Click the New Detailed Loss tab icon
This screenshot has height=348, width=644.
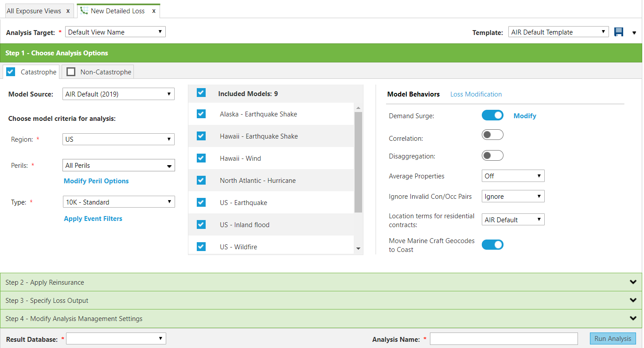(x=84, y=11)
